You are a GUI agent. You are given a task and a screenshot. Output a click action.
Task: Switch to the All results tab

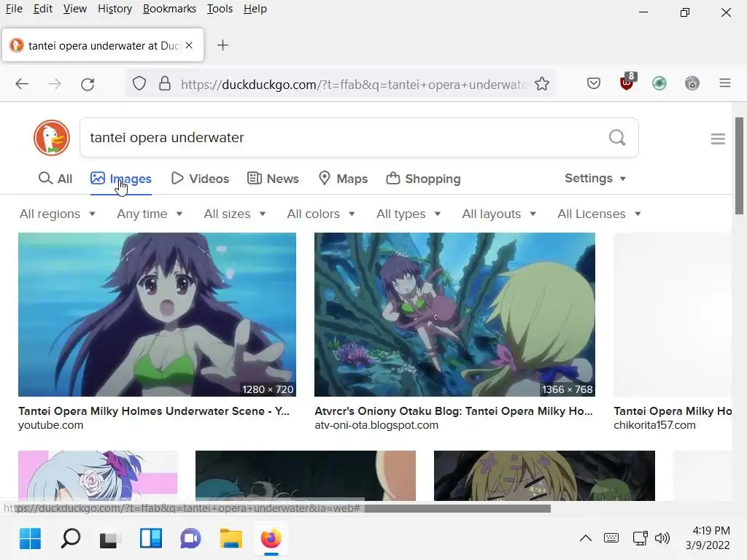tap(55, 179)
